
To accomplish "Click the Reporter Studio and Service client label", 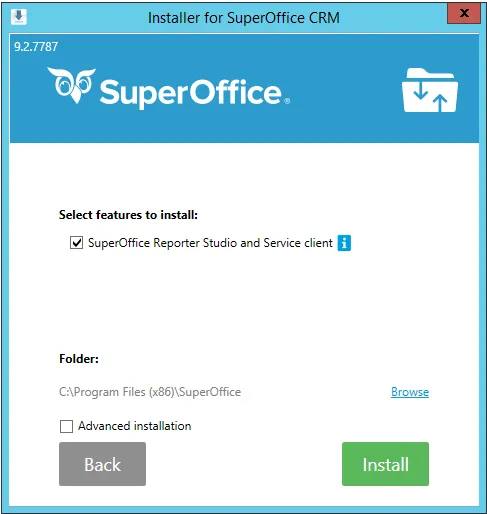I will point(210,243).
